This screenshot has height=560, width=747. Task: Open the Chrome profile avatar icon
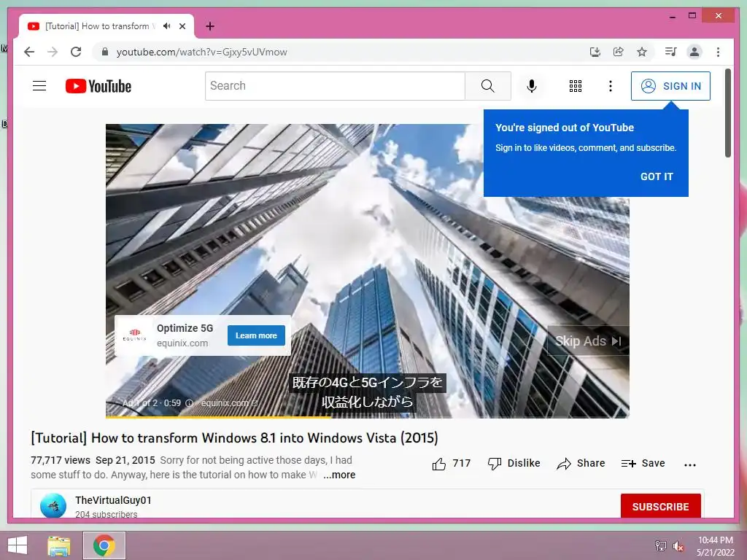[x=694, y=52]
